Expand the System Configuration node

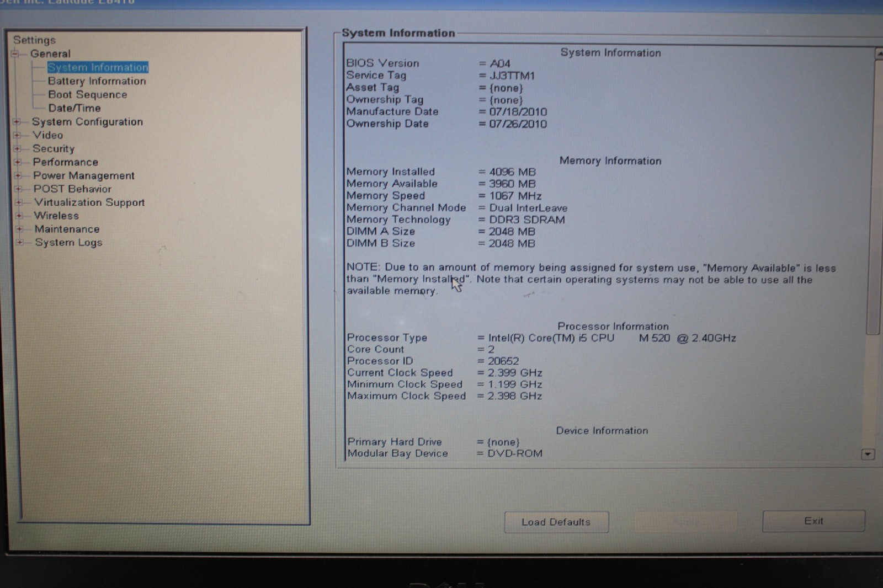(17, 121)
